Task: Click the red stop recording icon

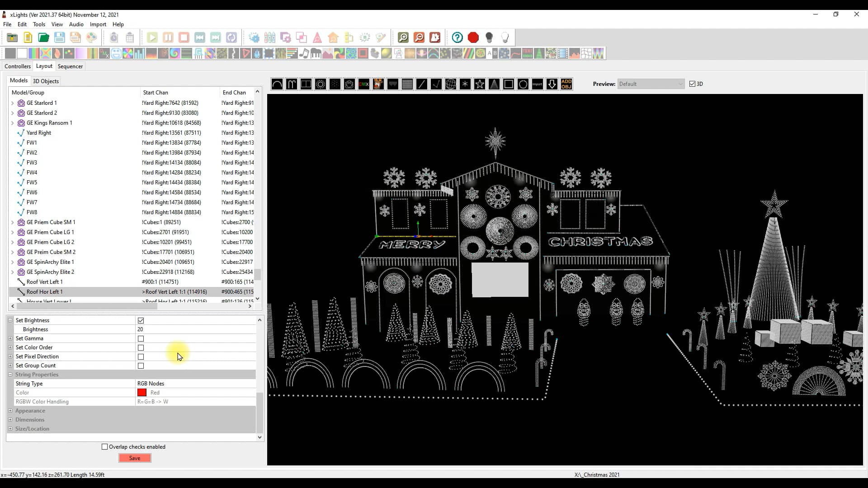Action: click(x=473, y=38)
